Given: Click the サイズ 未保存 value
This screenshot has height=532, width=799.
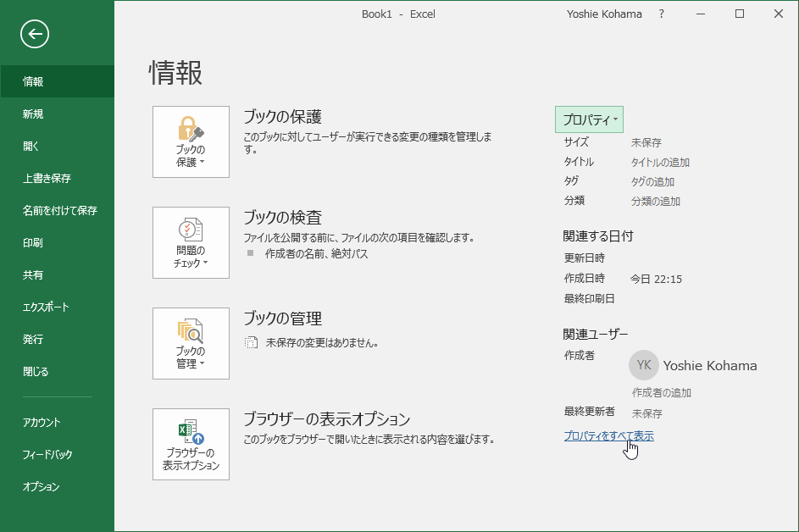Looking at the screenshot, I should [x=646, y=142].
